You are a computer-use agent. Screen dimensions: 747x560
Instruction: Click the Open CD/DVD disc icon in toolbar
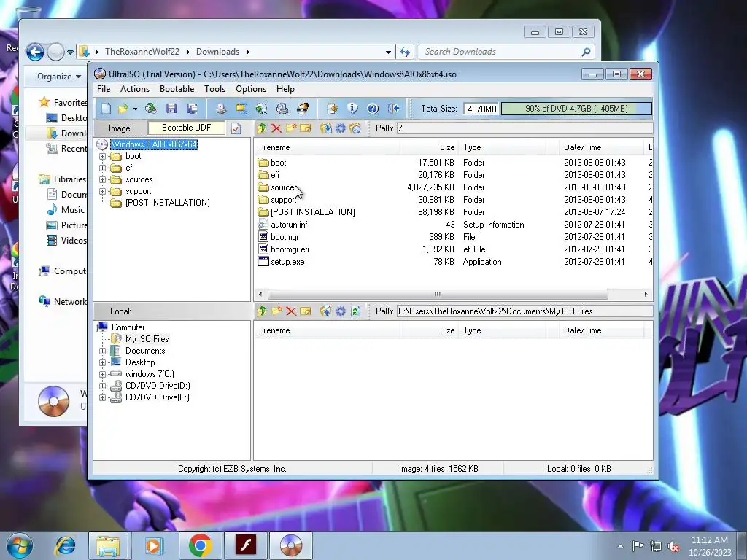tap(150, 109)
